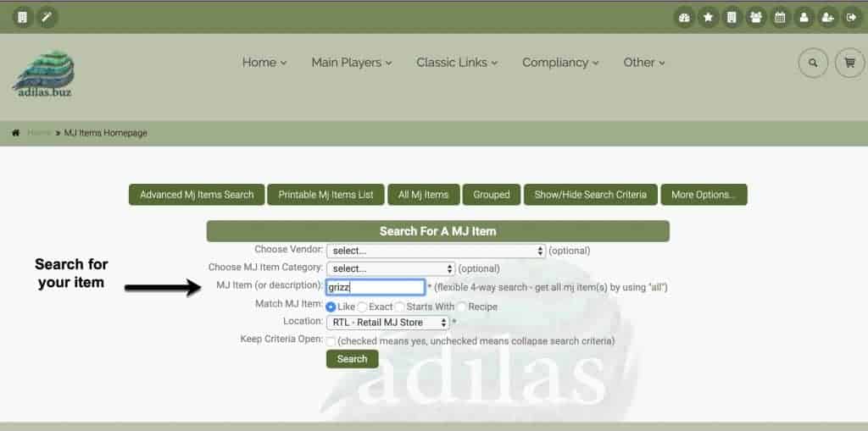This screenshot has height=431, width=868.
Task: Click the MJ Item description input field
Action: 376,287
